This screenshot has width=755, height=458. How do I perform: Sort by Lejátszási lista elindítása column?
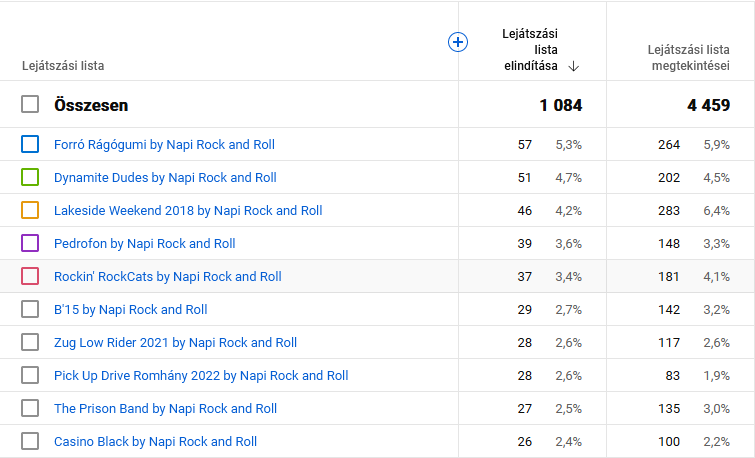click(530, 50)
